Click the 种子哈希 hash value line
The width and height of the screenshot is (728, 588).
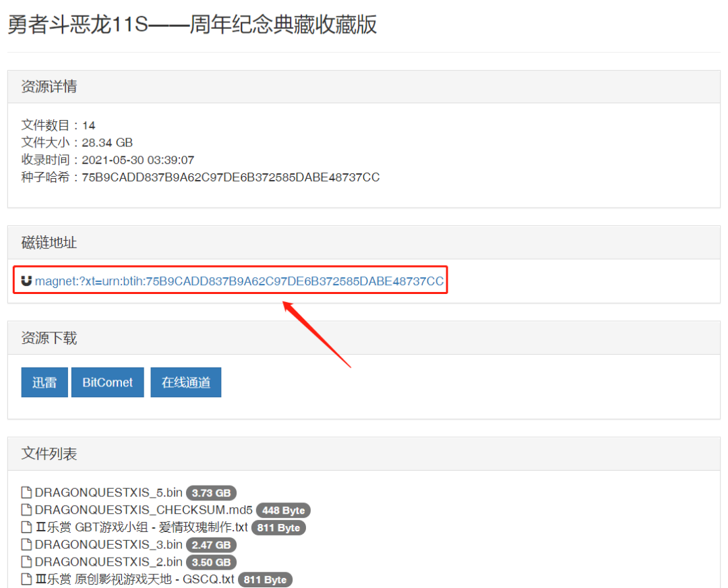[201, 177]
